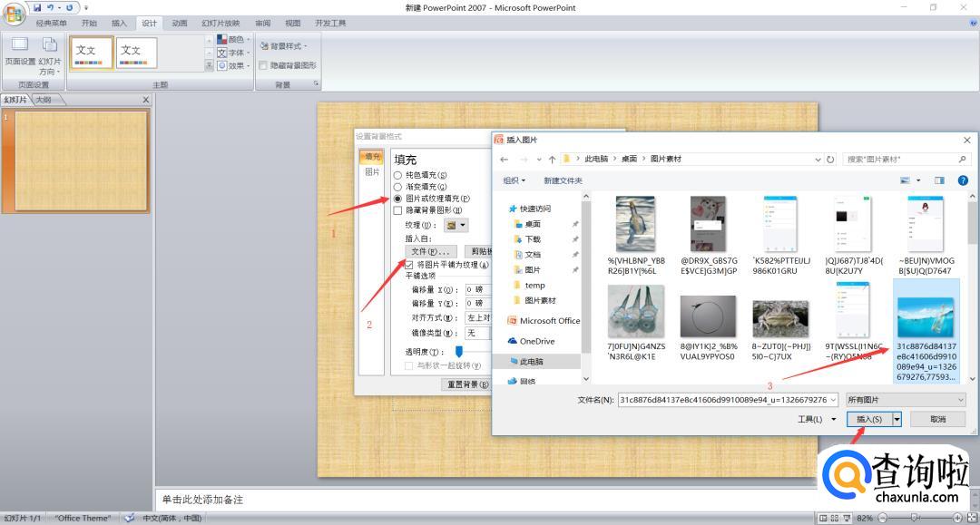Image resolution: width=980 pixels, height=525 pixels.
Task: Open the blue help question icon
Action: (963, 180)
